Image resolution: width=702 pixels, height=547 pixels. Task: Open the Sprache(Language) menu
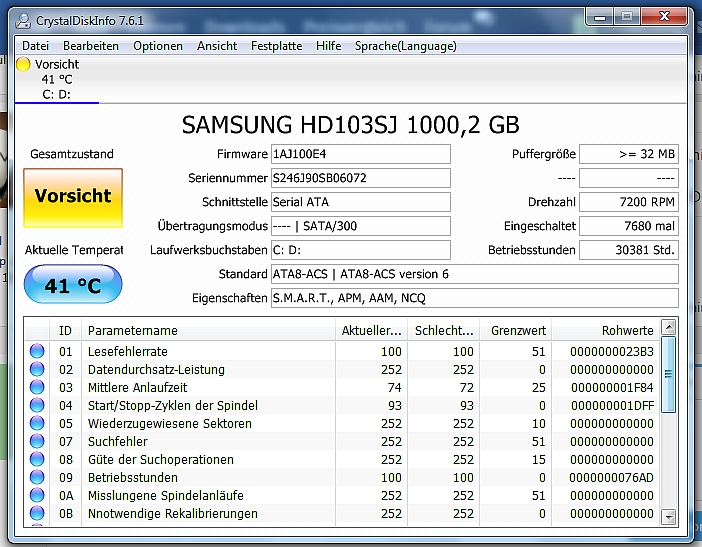tap(406, 46)
